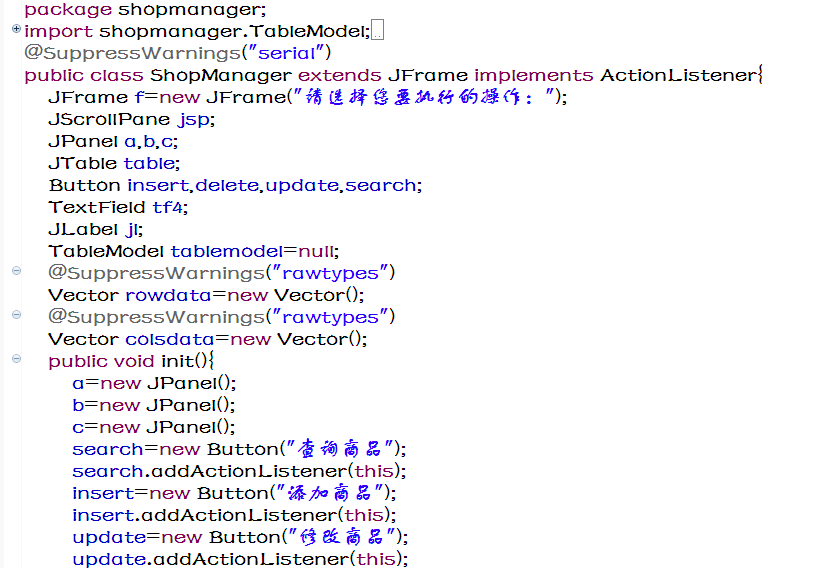Image resolution: width=814 pixels, height=568 pixels.
Task: Click the 'a=new JPanel();' line
Action: click(154, 383)
